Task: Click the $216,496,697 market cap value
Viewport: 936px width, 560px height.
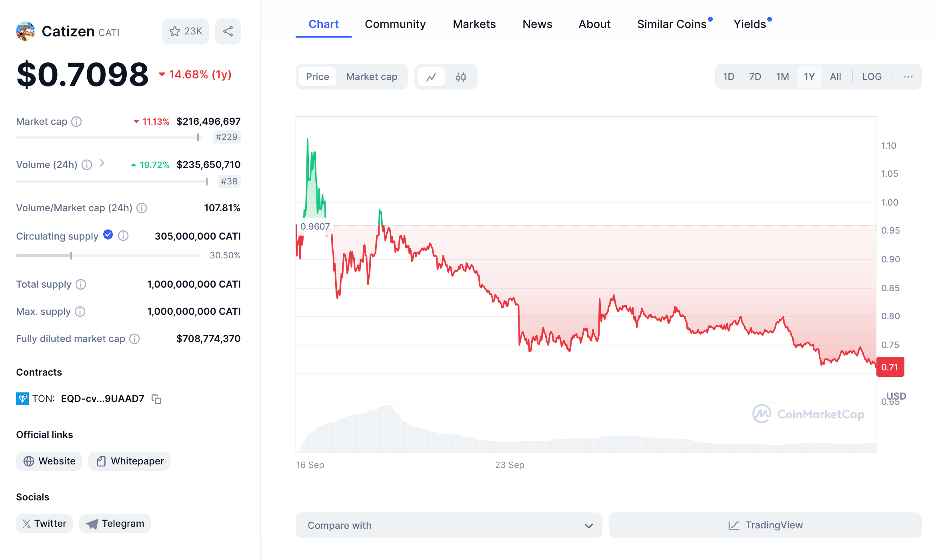Action: (208, 122)
